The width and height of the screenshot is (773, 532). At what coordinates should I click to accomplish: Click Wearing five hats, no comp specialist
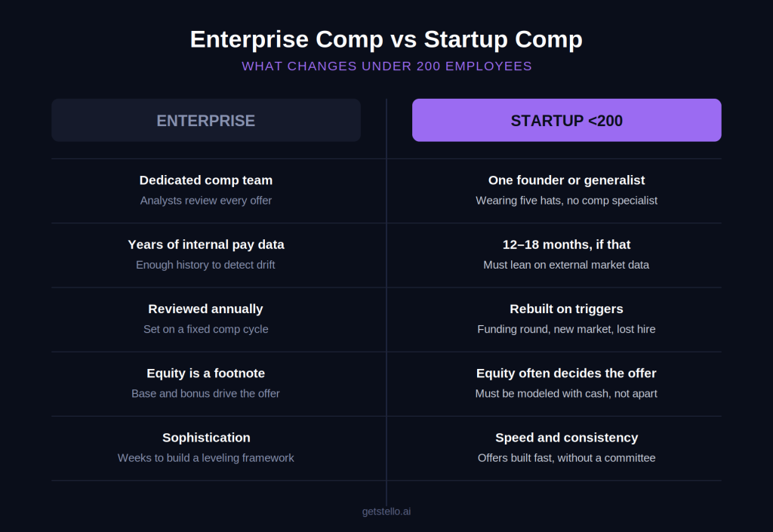pyautogui.click(x=566, y=201)
